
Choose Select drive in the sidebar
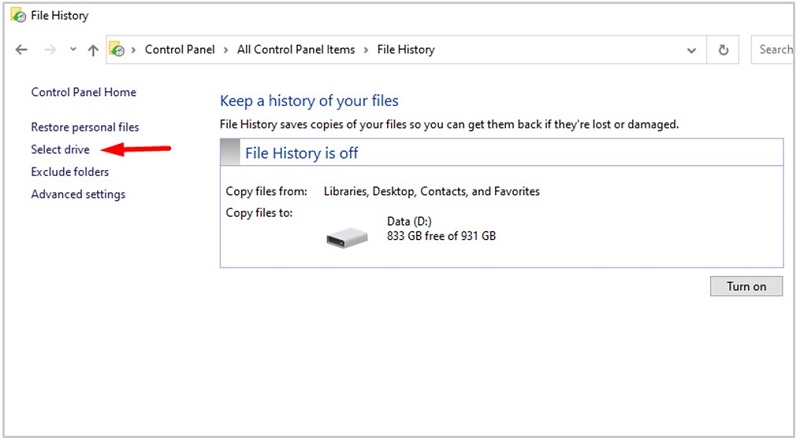coord(60,150)
